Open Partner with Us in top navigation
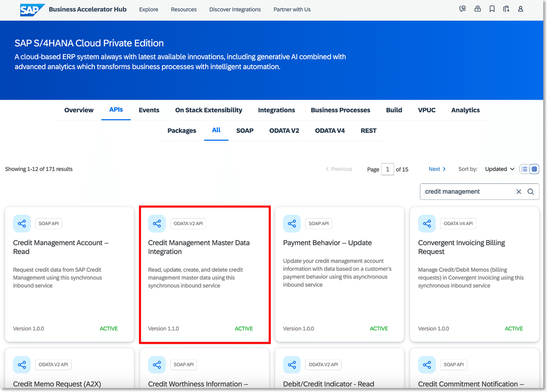Screen dimensions: 547x392 [x=292, y=10]
